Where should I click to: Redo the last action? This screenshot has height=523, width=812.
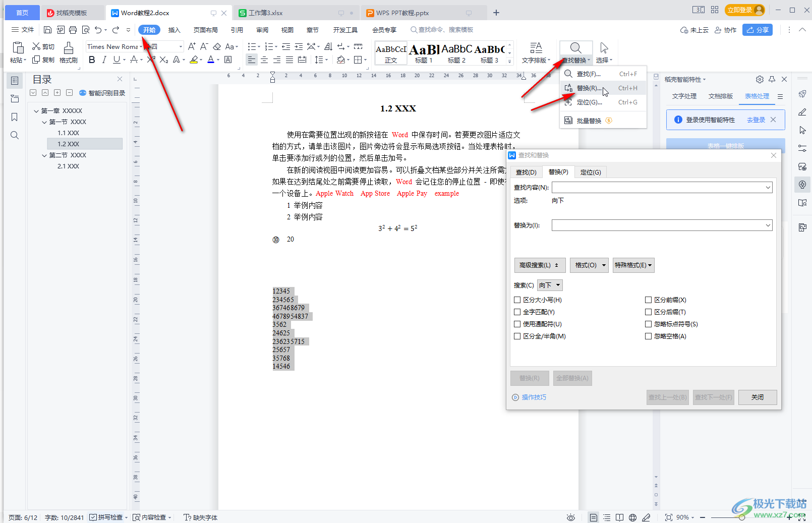(116, 30)
